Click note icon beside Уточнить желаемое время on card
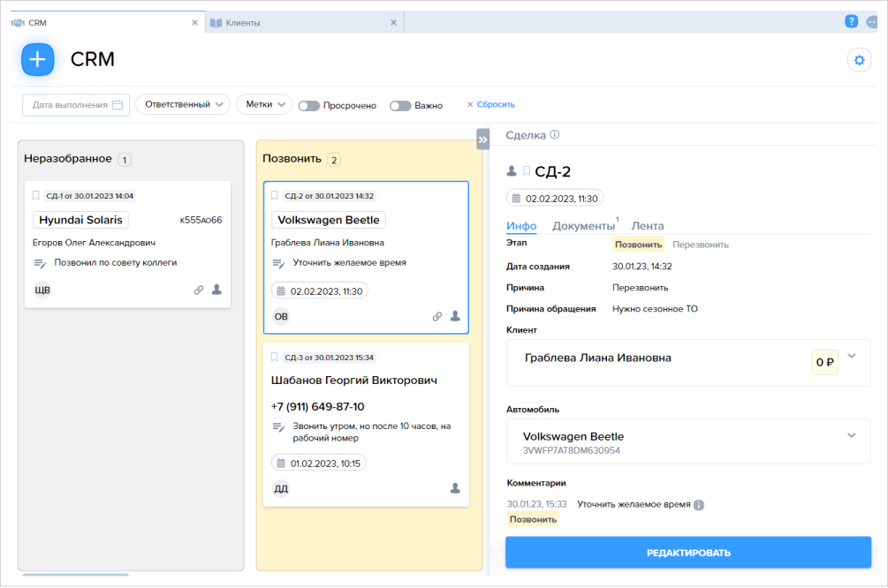The image size is (888, 588). tap(278, 263)
